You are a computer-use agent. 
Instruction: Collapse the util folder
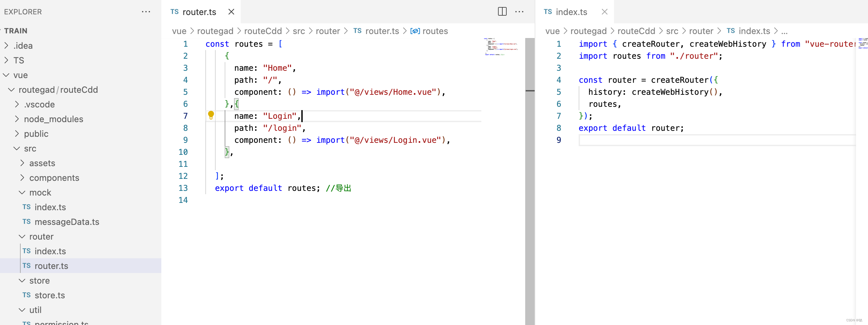(x=81, y=310)
